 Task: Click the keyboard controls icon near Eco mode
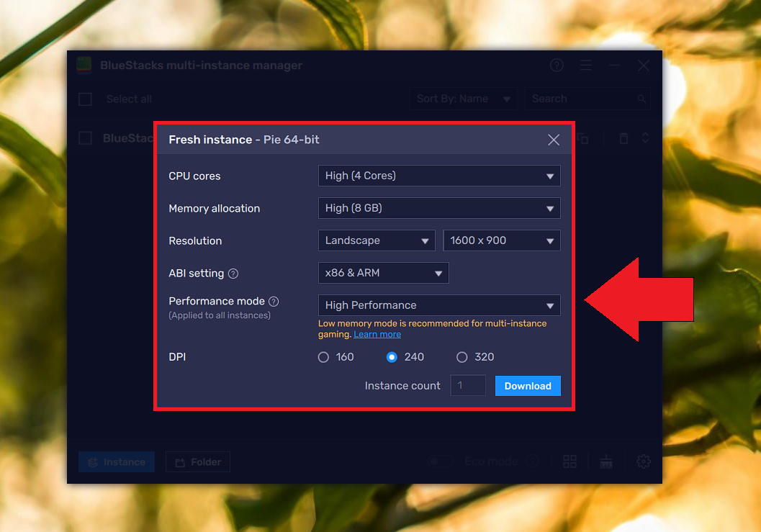(605, 461)
